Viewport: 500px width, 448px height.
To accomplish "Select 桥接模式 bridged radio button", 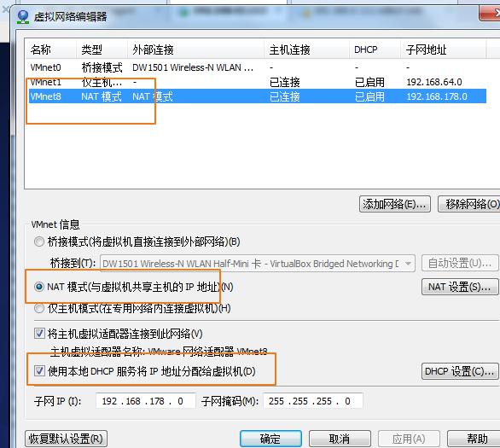I will [x=39, y=241].
